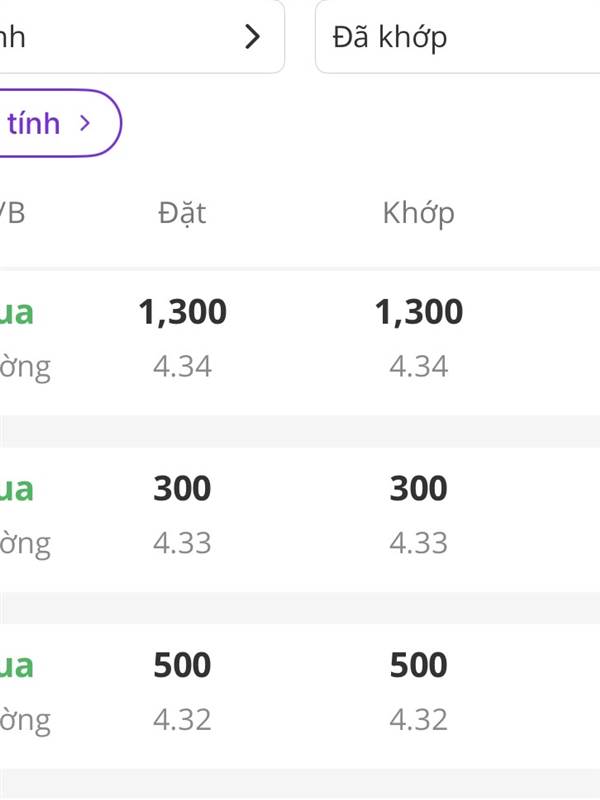
Task: Select the 4.32 price under the Khớp column
Action: 418,719
